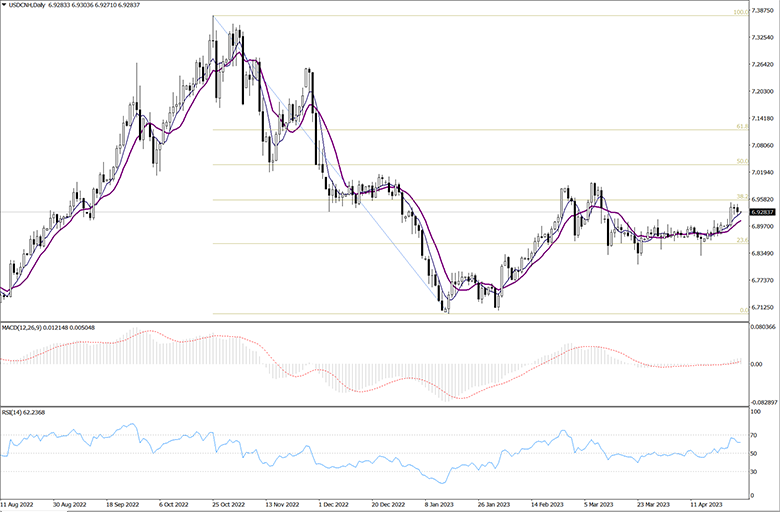Click price axis label 7.08060
Screen dimensions: 780x512
pos(764,145)
